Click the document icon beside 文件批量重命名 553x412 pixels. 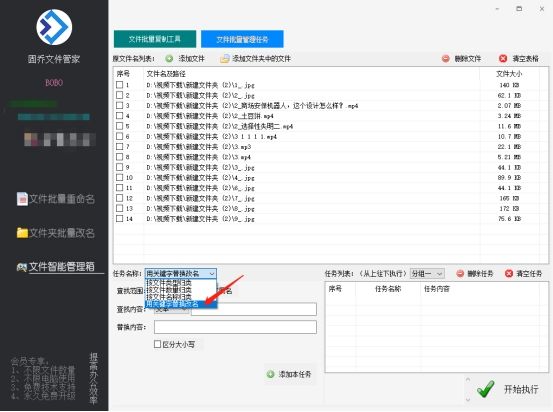click(x=22, y=199)
